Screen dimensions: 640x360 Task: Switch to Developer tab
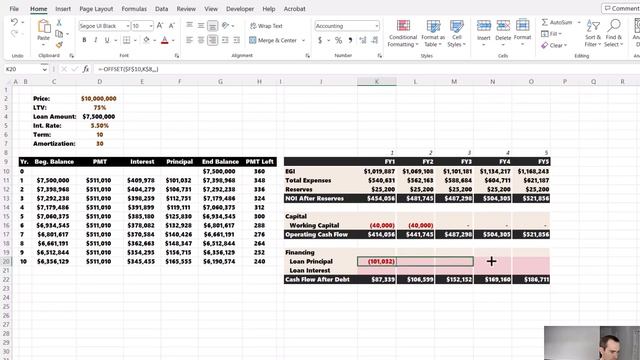[x=240, y=9]
